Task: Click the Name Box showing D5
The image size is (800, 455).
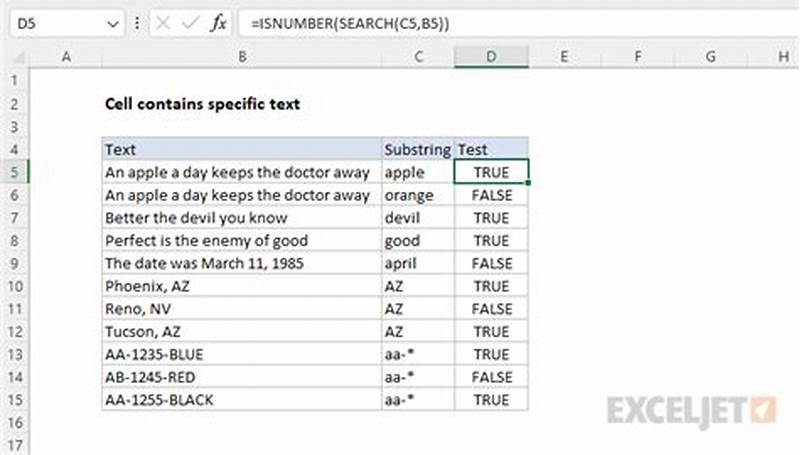Action: [x=66, y=23]
